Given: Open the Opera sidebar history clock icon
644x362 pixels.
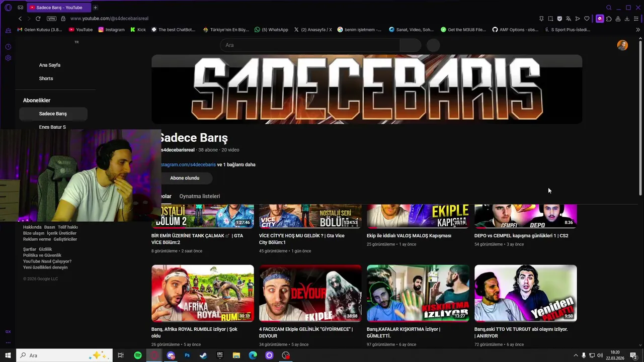Looking at the screenshot, I should (8, 47).
